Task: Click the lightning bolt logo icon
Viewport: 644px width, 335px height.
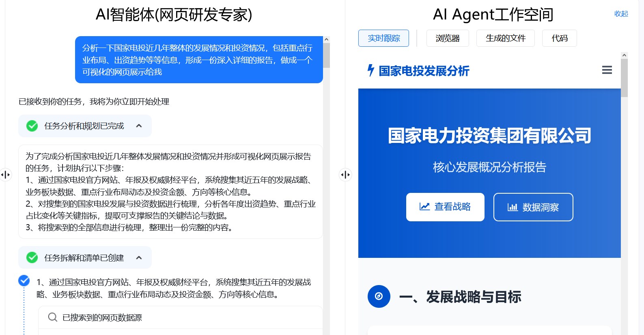Action: pos(370,70)
